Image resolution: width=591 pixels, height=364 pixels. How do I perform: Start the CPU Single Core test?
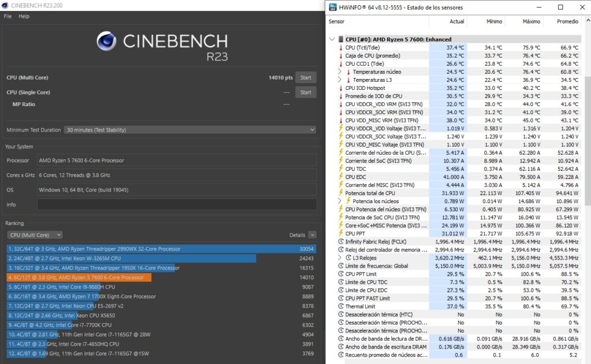coord(306,92)
